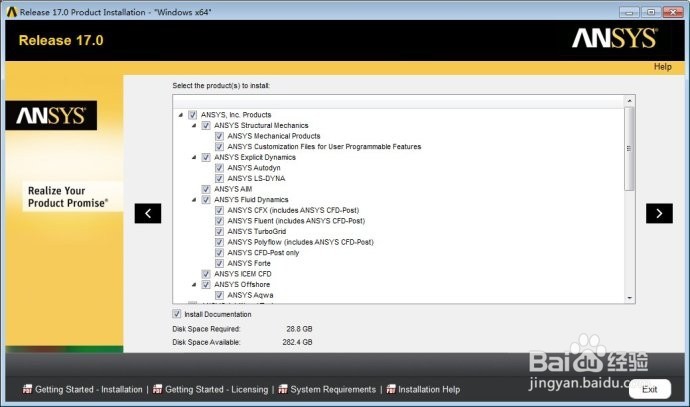This screenshot has height=407, width=690.
Task: Open System Requirements PDF icon
Action: 283,389
